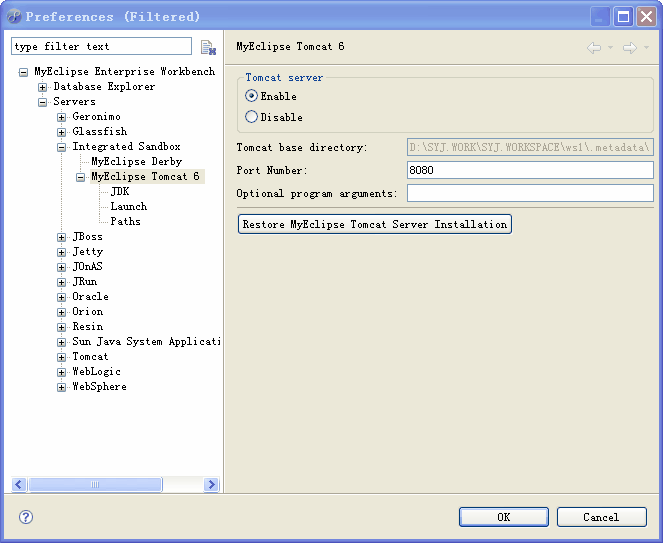
Task: Click the tree horizontal scrollbar thumb
Action: [95, 484]
